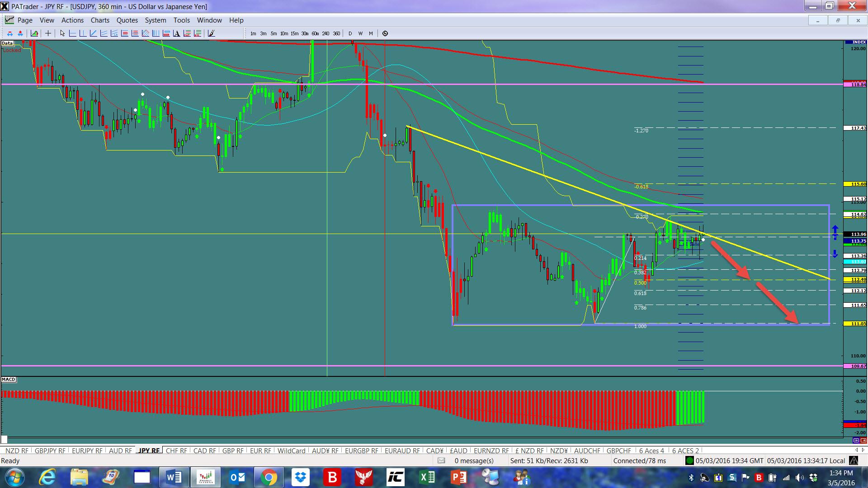This screenshot has height=488, width=868.
Task: Switch chart to 360 minute timeframe
Action: (336, 33)
